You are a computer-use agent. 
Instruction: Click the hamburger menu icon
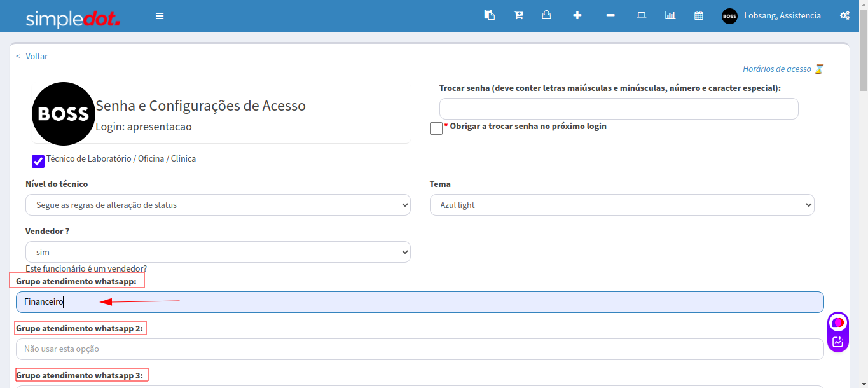click(x=160, y=16)
